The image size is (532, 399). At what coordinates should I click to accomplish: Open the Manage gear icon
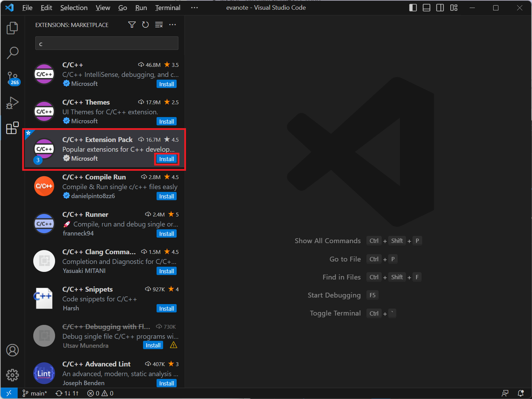click(12, 375)
